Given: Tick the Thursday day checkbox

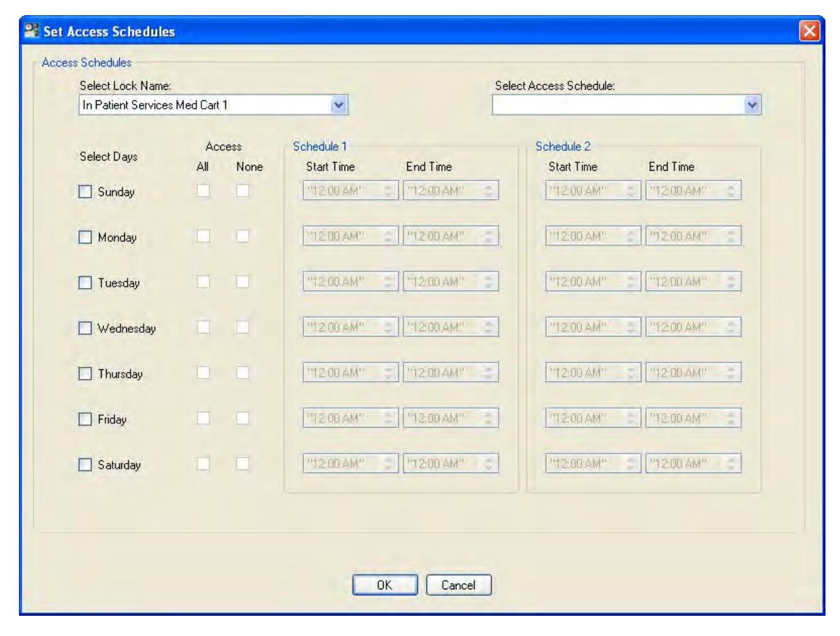Looking at the screenshot, I should pos(85,373).
